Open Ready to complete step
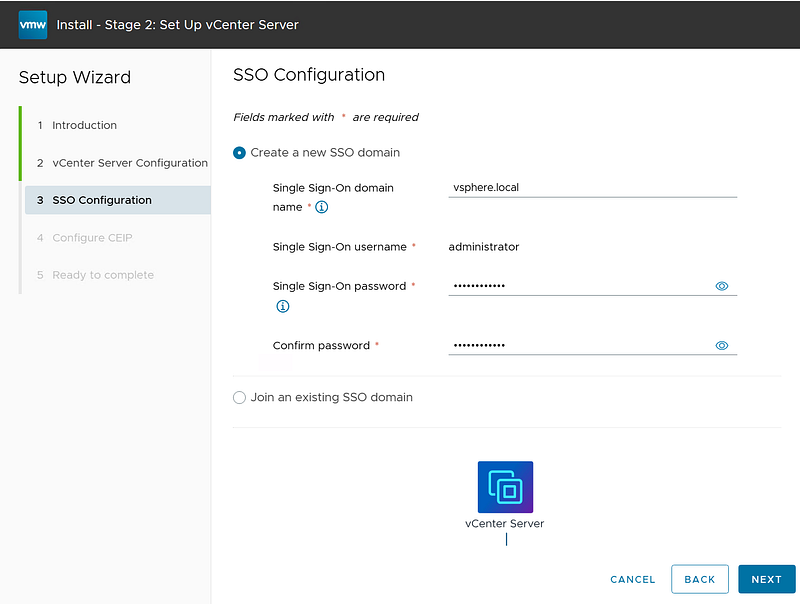Screen dimensions: 800x604 coord(103,275)
